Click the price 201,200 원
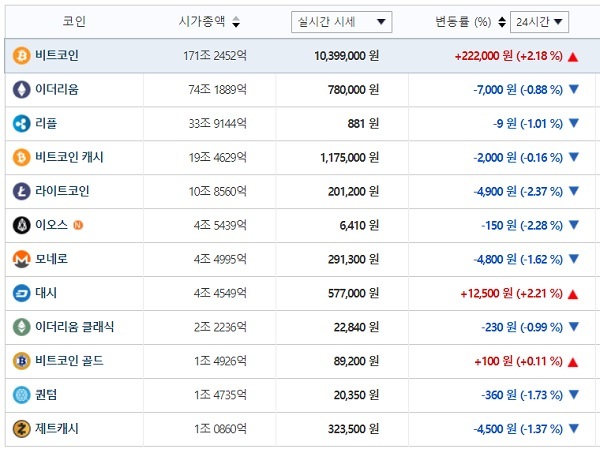This screenshot has height=449, width=600. 353,191
